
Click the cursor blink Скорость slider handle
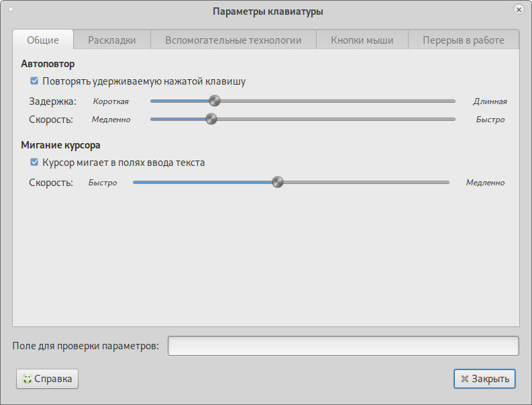point(277,182)
